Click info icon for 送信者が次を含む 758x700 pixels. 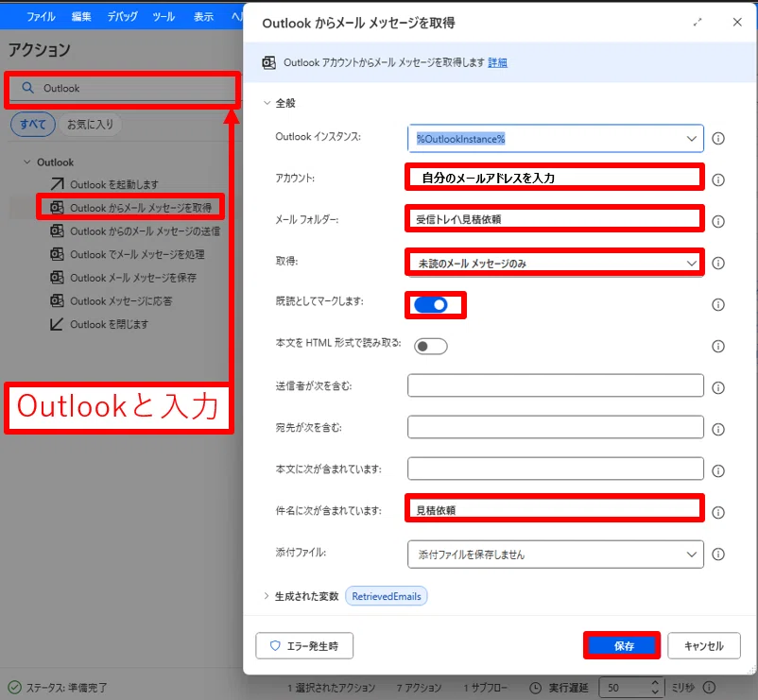[x=718, y=387]
